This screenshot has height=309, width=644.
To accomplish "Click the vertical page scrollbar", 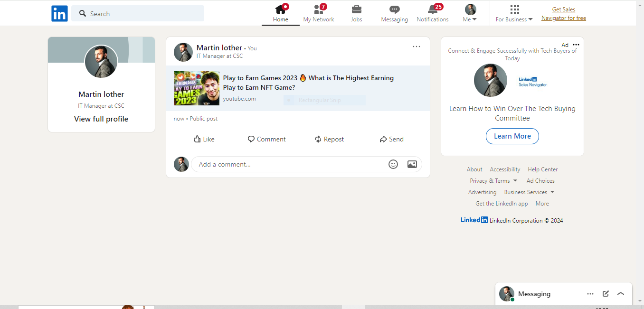I will (640, 152).
